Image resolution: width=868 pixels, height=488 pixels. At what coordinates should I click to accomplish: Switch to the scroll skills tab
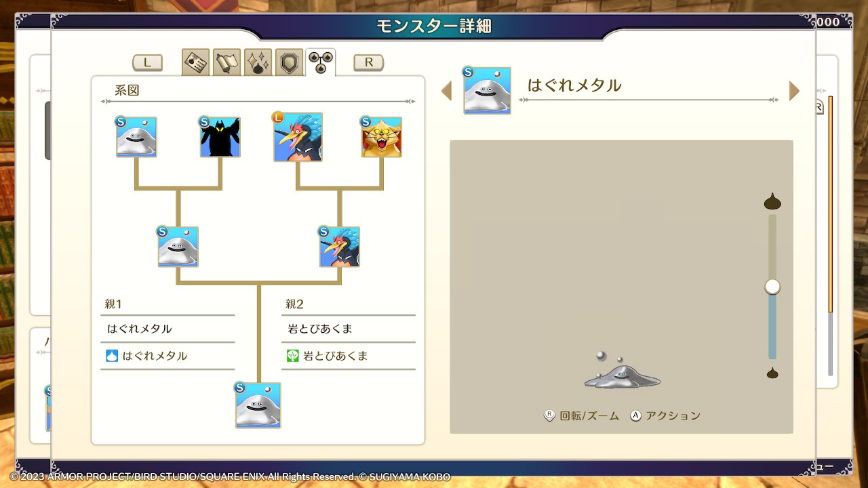226,62
